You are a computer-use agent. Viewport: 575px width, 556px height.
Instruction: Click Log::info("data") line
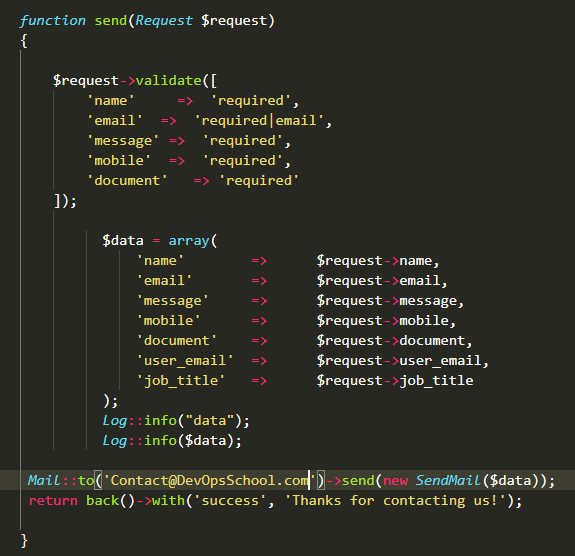point(176,421)
